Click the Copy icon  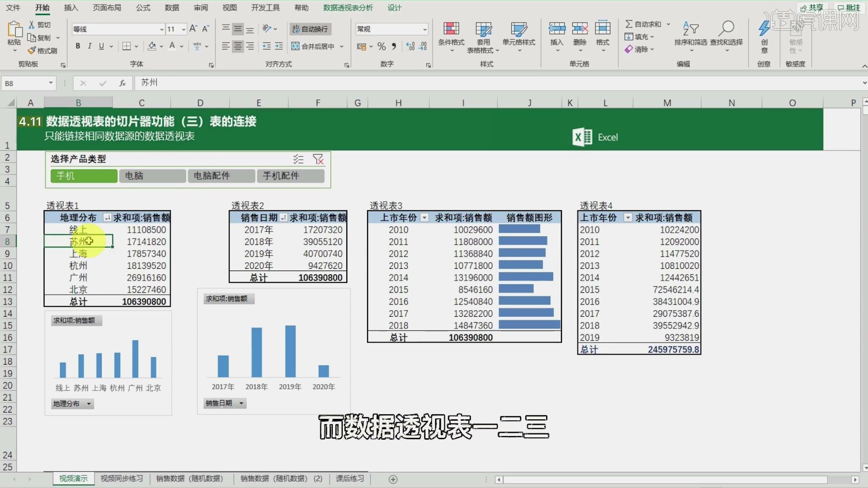tap(32, 38)
